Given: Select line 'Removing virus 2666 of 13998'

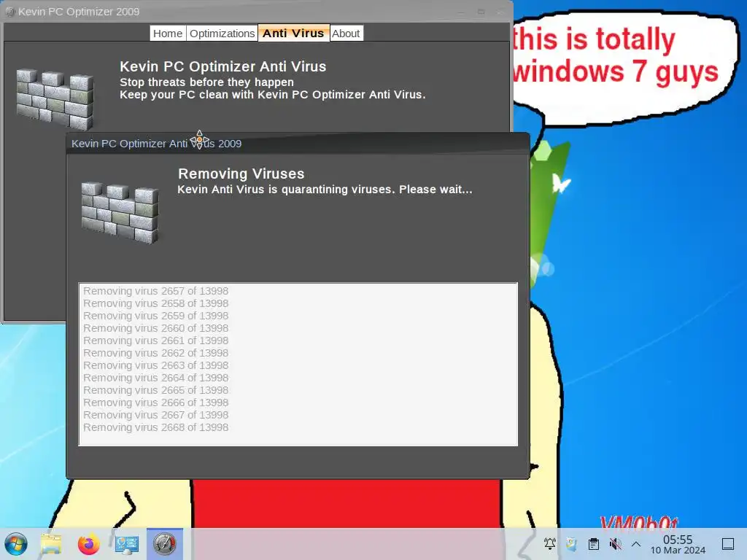Looking at the screenshot, I should tap(156, 402).
